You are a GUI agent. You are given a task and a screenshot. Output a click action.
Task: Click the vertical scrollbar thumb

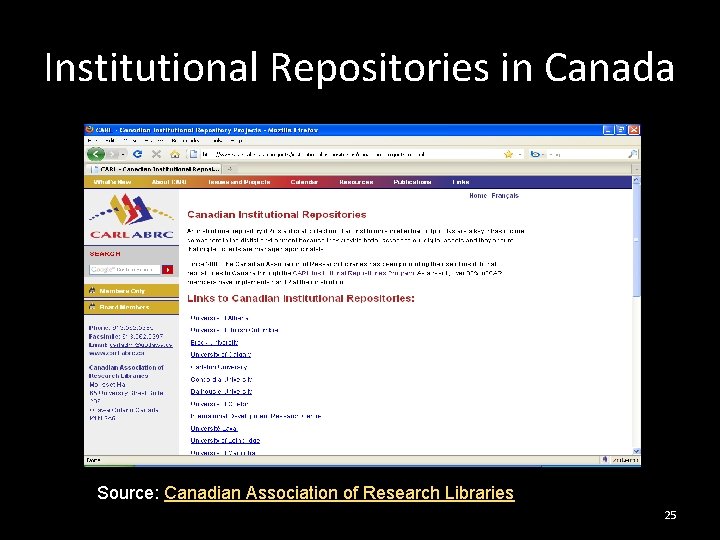636,241
